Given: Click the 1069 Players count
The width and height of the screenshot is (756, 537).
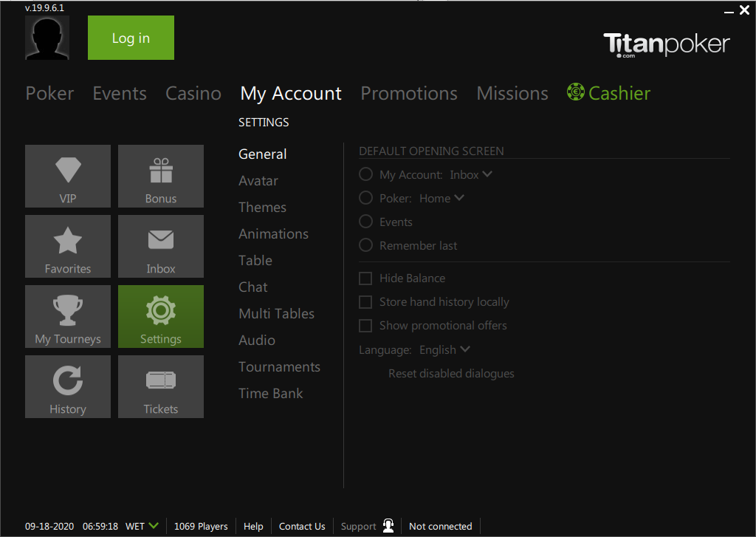Looking at the screenshot, I should [x=201, y=526].
